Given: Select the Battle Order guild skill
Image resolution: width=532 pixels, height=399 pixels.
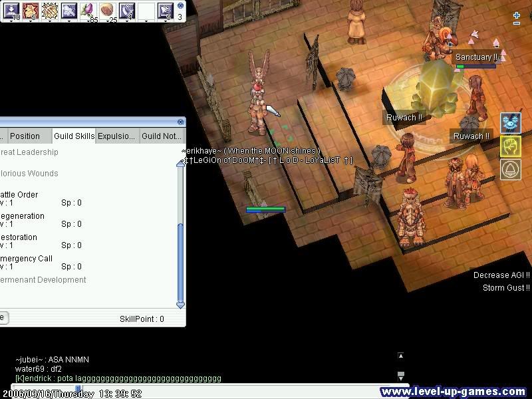Looking at the screenshot, I should [x=20, y=195].
